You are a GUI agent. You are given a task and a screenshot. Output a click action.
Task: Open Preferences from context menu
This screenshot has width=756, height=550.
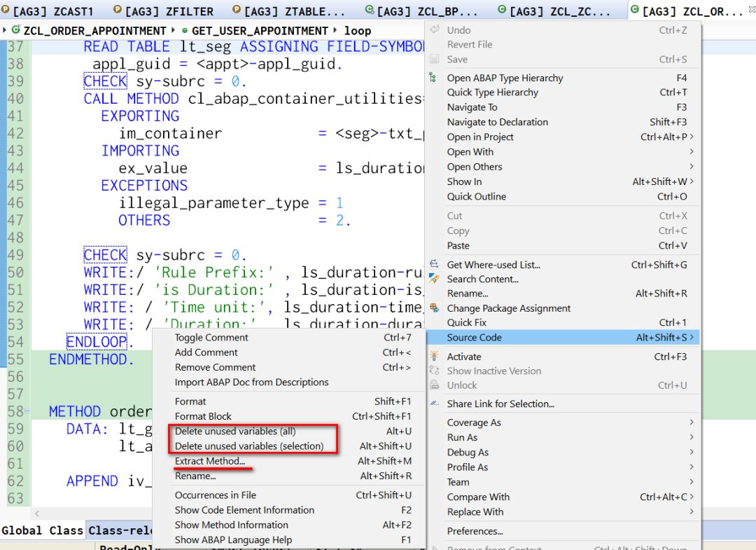point(563,531)
